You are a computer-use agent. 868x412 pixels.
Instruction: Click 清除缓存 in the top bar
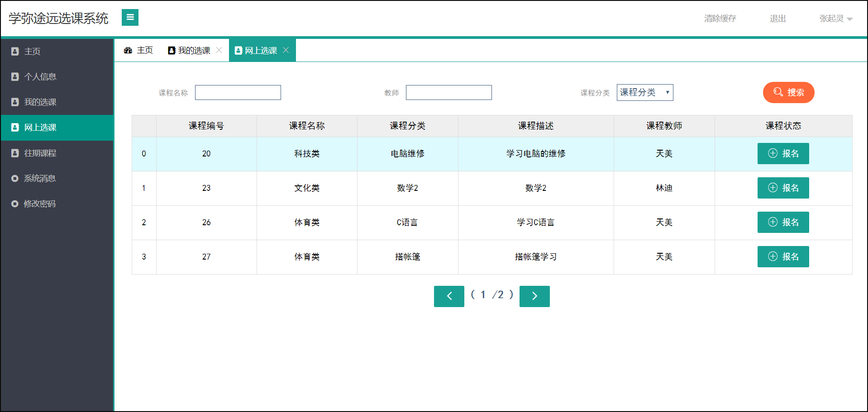[x=720, y=19]
